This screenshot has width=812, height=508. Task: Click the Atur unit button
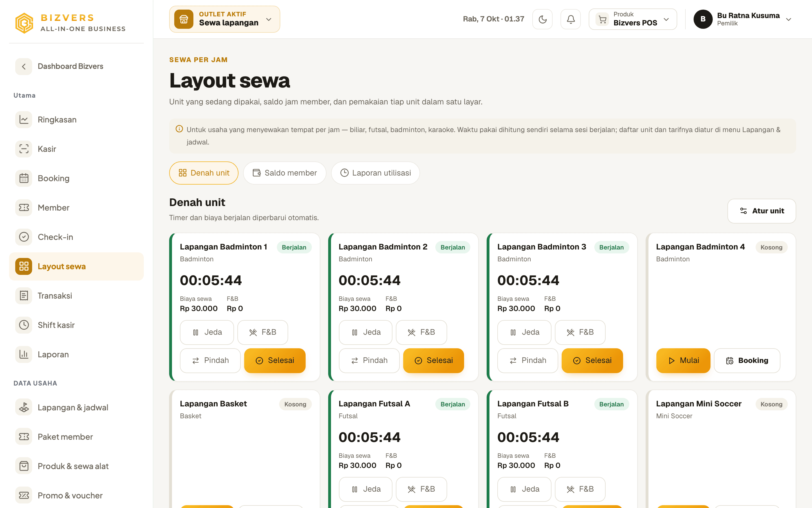(x=761, y=211)
